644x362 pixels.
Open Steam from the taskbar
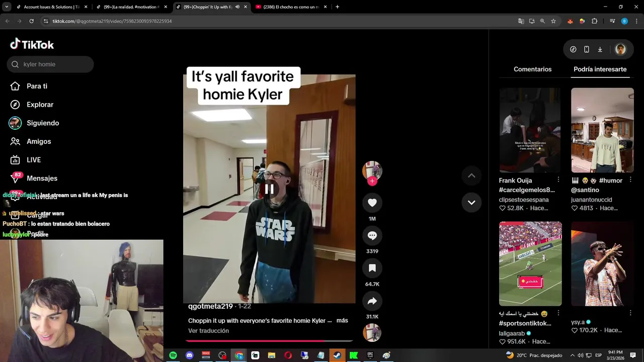point(337,355)
